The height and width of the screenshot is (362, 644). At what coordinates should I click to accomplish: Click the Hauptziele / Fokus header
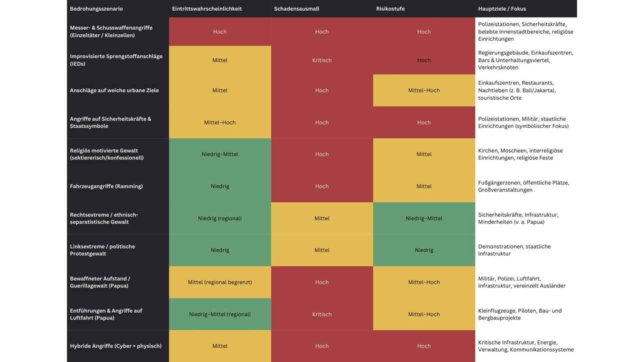(502, 8)
